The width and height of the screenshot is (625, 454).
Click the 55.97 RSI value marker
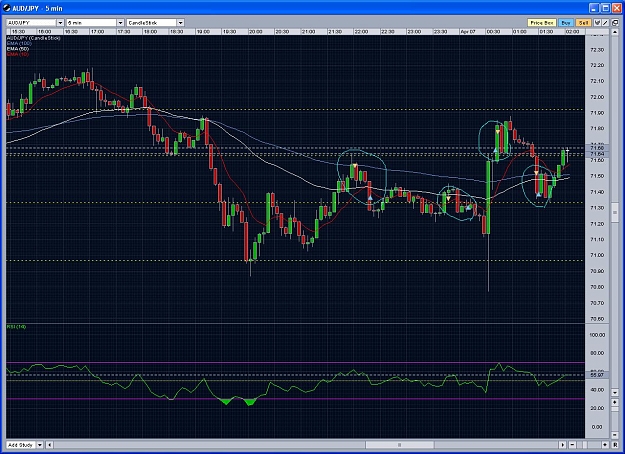[x=597, y=375]
